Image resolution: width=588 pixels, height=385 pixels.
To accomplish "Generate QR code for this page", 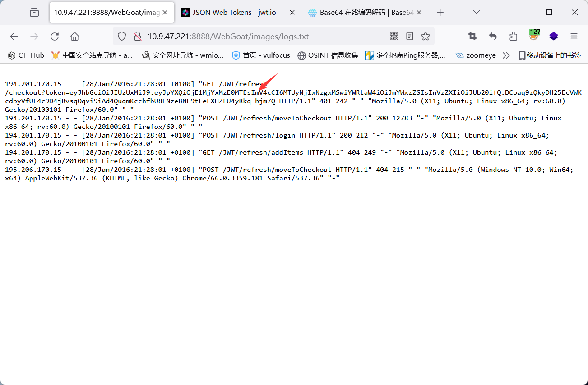I will point(394,37).
